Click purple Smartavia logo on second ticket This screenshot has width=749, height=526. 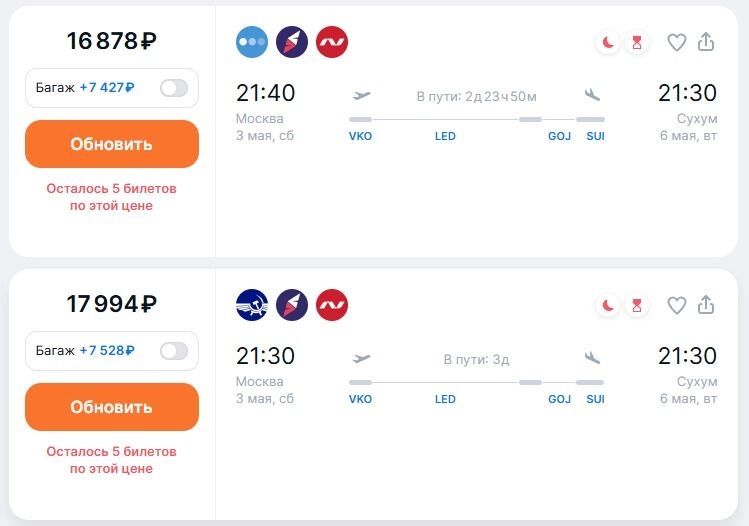(x=292, y=305)
